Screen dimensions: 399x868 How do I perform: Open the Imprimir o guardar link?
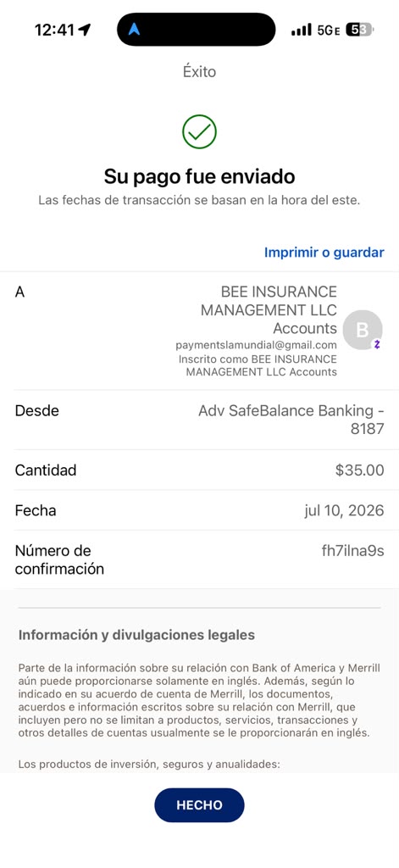(324, 253)
